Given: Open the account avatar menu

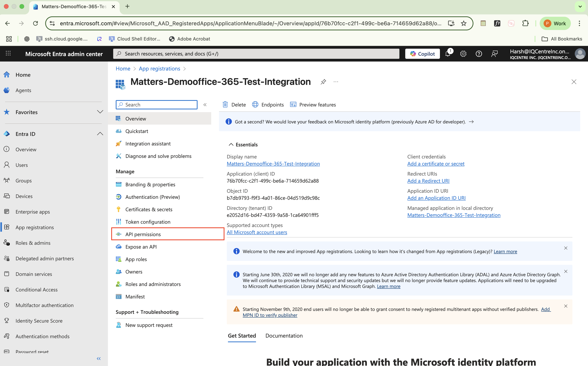Looking at the screenshot, I should click(x=580, y=54).
